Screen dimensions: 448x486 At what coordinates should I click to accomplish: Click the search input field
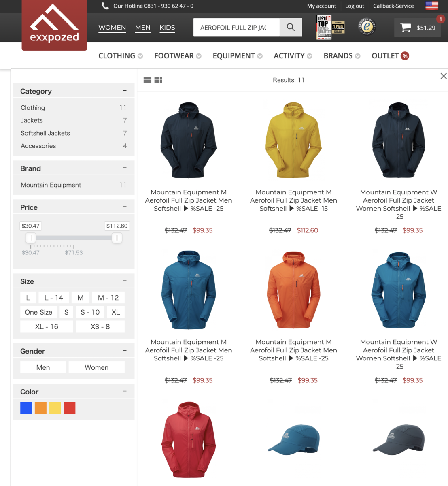click(x=236, y=28)
